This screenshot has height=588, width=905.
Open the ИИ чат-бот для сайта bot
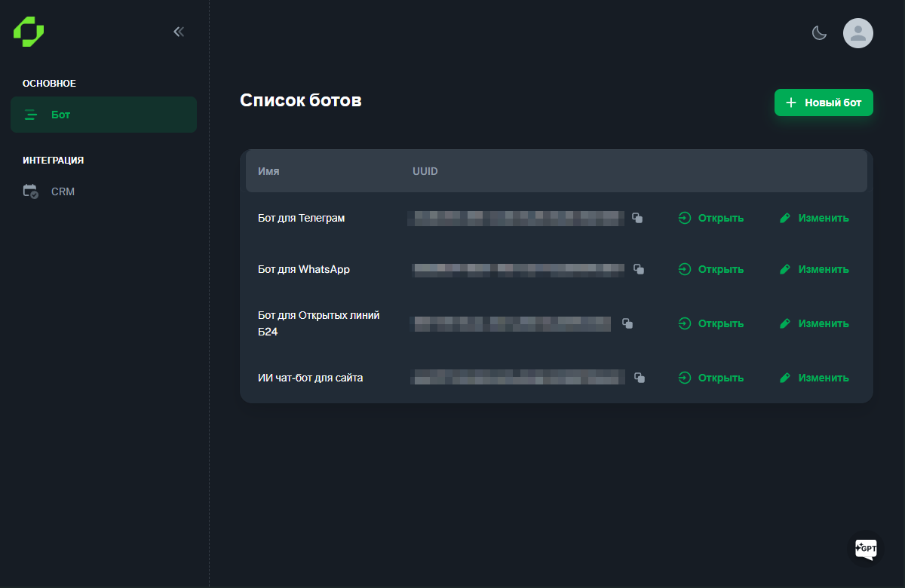coord(711,378)
